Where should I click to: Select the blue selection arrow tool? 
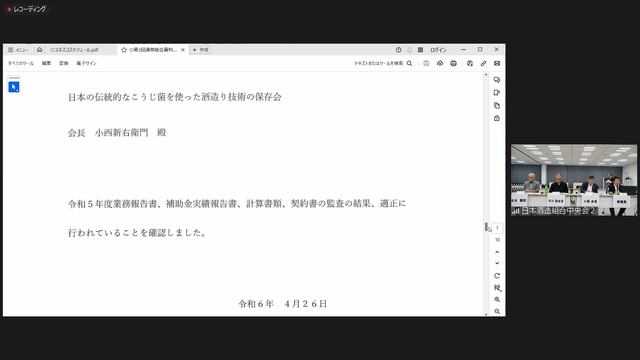14,87
